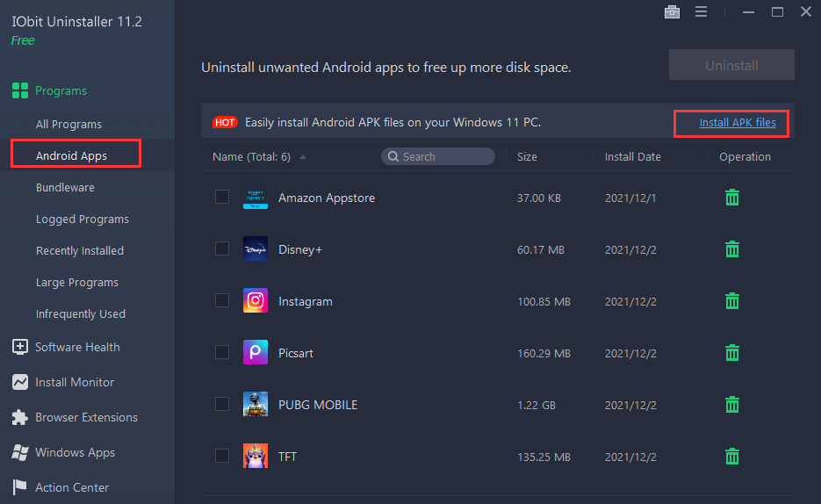Sort by Install Date column header
Image resolution: width=821 pixels, height=504 pixels.
632,156
